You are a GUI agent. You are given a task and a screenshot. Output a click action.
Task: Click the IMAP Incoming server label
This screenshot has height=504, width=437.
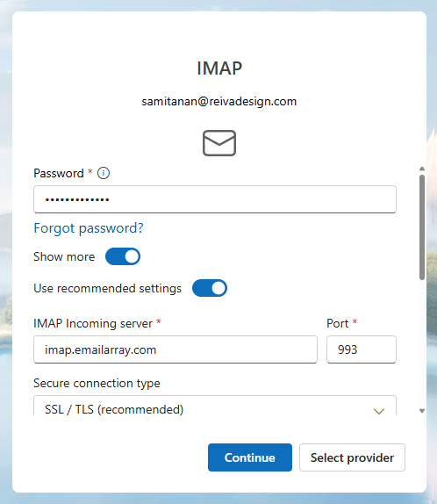93,323
